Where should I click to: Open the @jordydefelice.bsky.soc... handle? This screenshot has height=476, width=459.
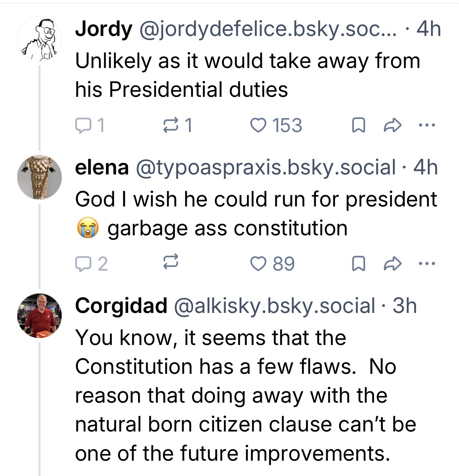(269, 29)
